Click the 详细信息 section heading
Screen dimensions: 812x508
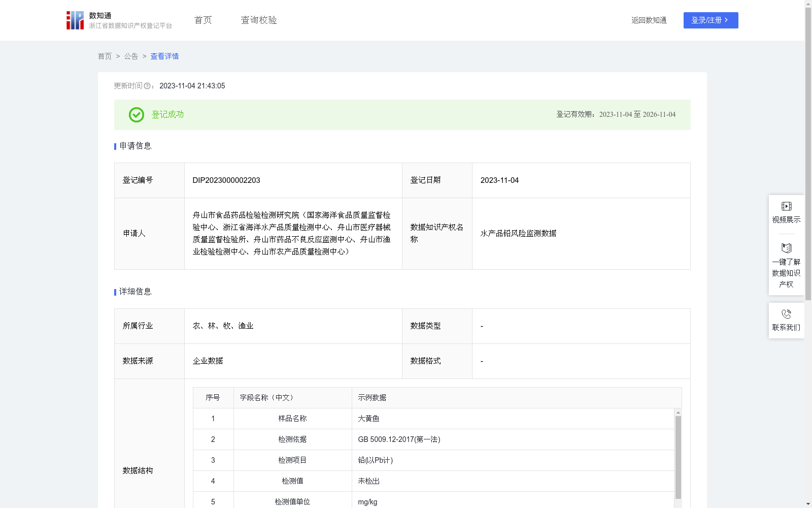(135, 292)
